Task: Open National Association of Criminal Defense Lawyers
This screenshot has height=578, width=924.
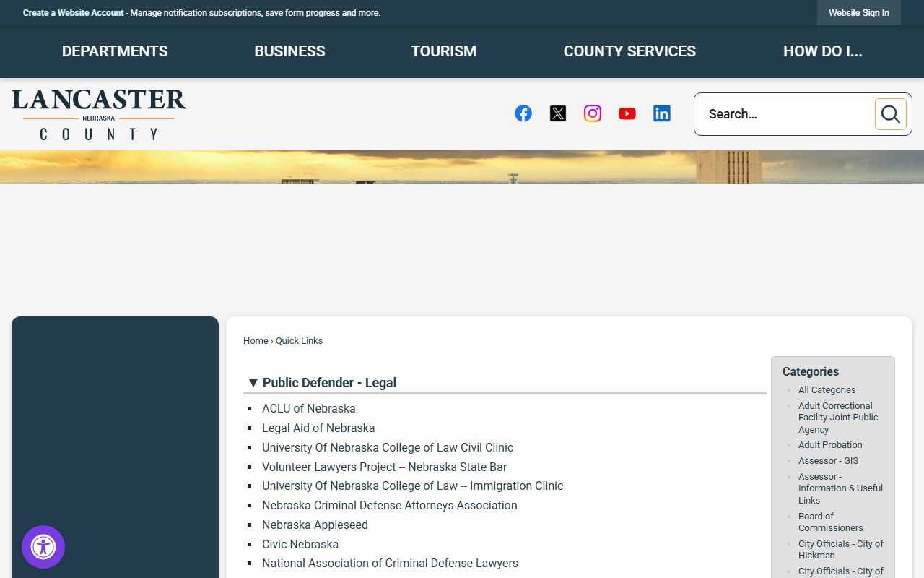Action: tap(390, 564)
